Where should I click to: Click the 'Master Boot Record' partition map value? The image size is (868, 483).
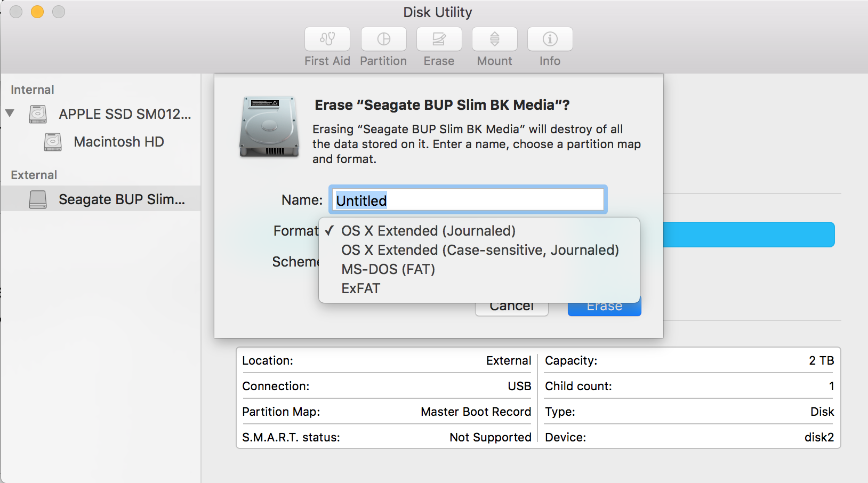click(x=476, y=412)
